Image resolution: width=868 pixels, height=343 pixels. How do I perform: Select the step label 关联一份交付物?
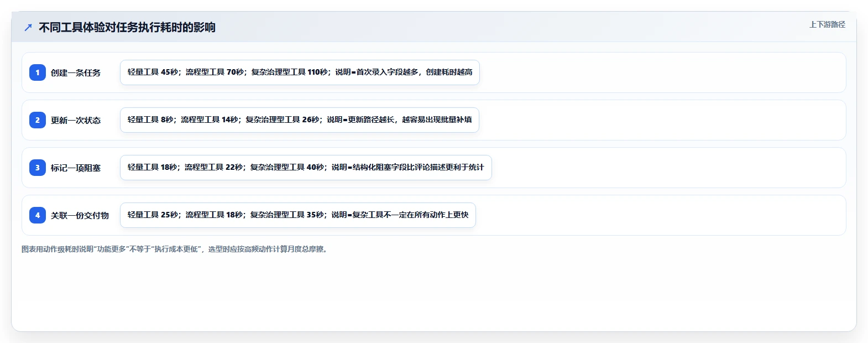(80, 215)
